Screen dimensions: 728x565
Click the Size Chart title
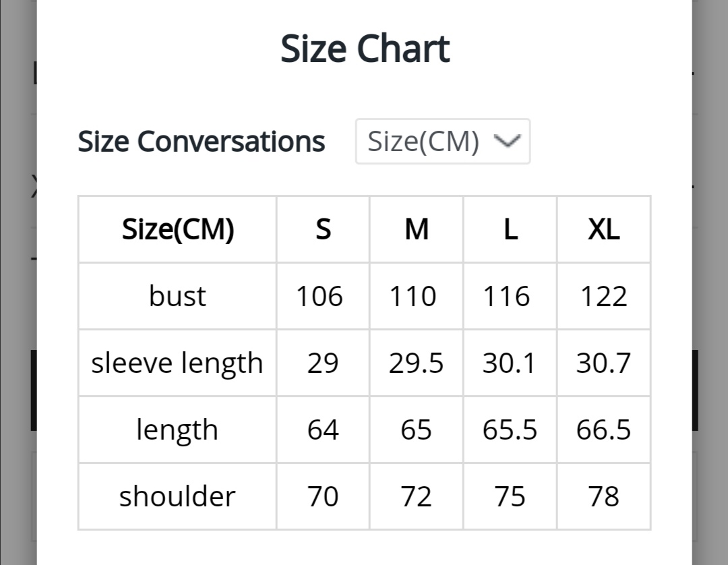point(365,49)
